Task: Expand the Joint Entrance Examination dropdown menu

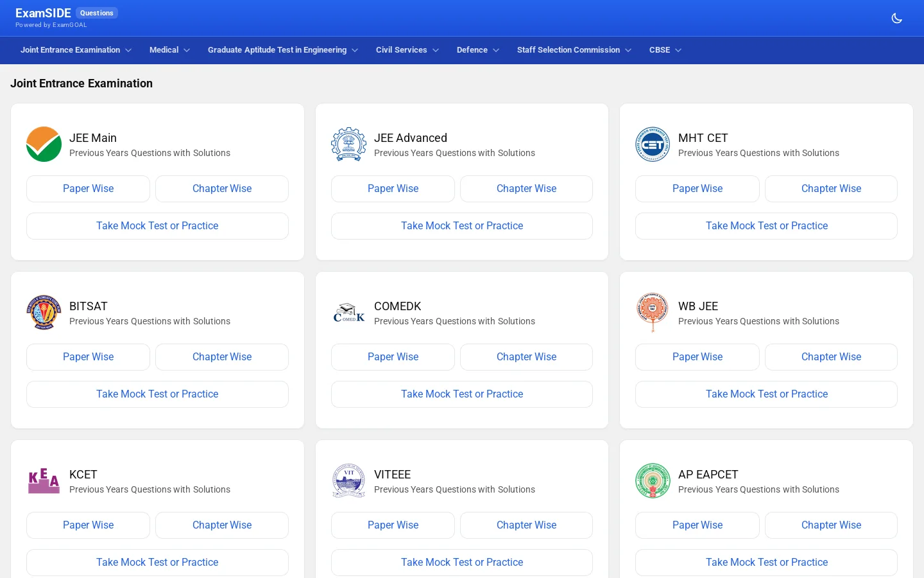Action: tap(76, 50)
